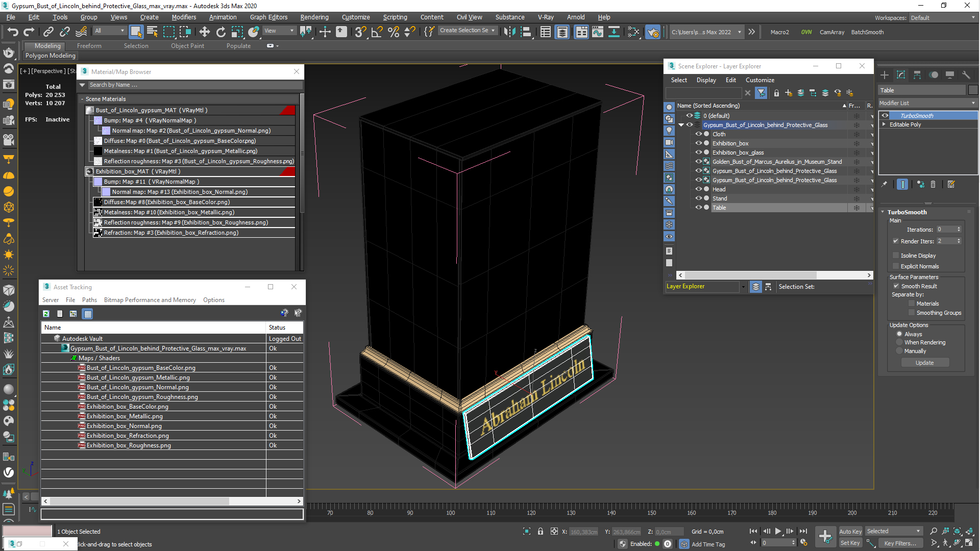Viewport: 980px width, 551px height.
Task: Hide the Head object via eye icon
Action: click(x=699, y=189)
